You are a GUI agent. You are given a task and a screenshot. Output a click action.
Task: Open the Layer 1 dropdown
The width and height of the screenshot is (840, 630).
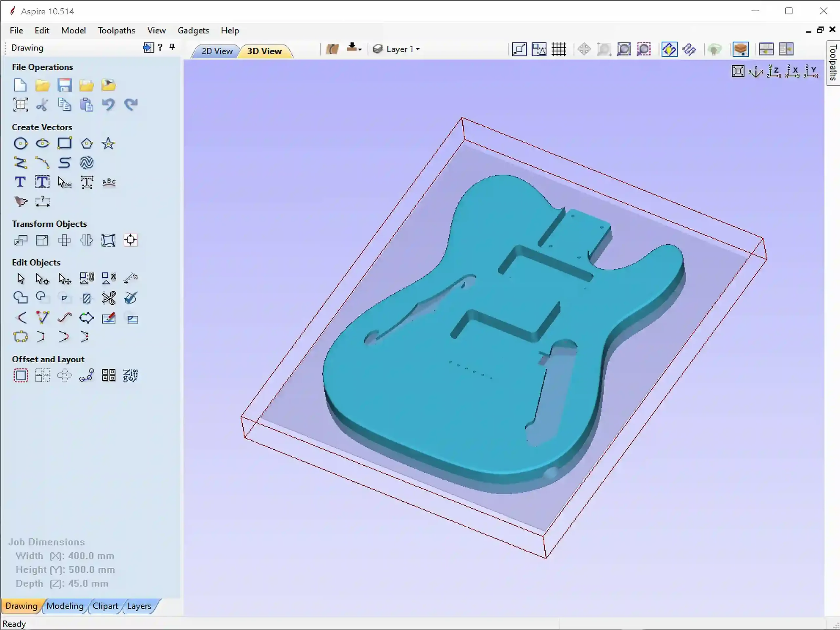[396, 49]
